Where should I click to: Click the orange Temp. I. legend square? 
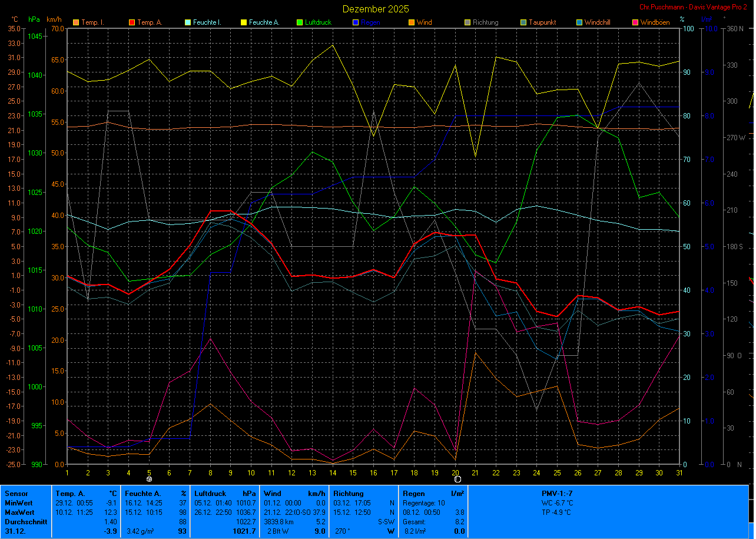75,23
